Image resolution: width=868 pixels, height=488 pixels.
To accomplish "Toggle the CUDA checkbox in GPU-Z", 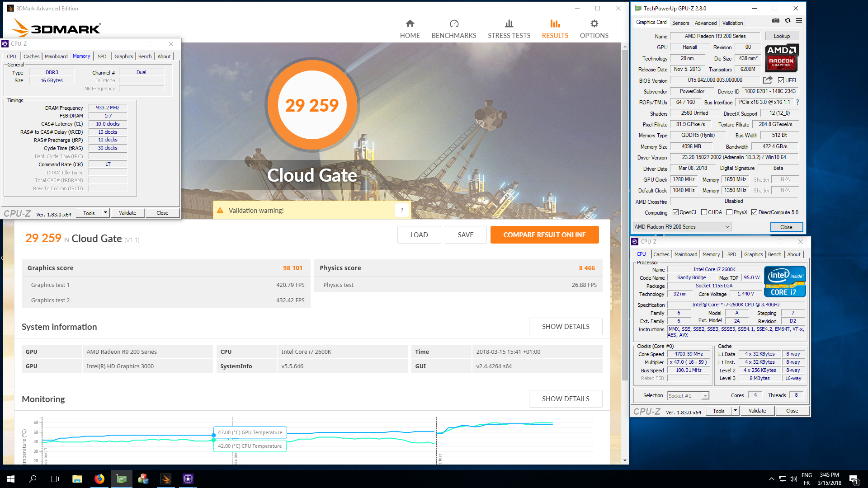I will (704, 212).
